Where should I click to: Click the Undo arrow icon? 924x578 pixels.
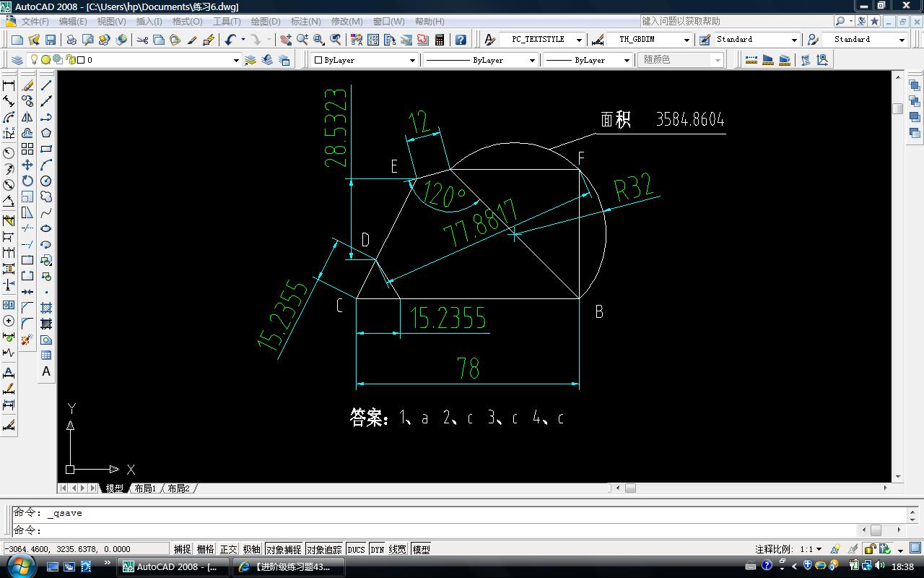[230, 40]
